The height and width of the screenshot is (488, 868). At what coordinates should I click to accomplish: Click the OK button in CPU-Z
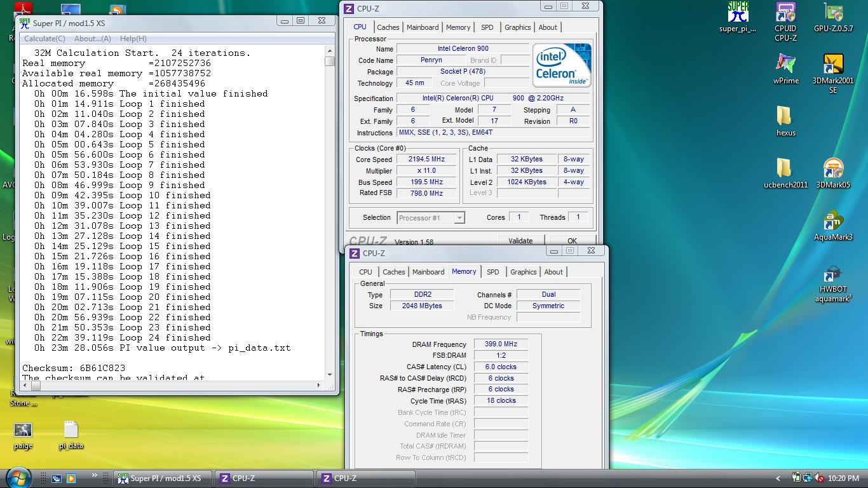(572, 240)
